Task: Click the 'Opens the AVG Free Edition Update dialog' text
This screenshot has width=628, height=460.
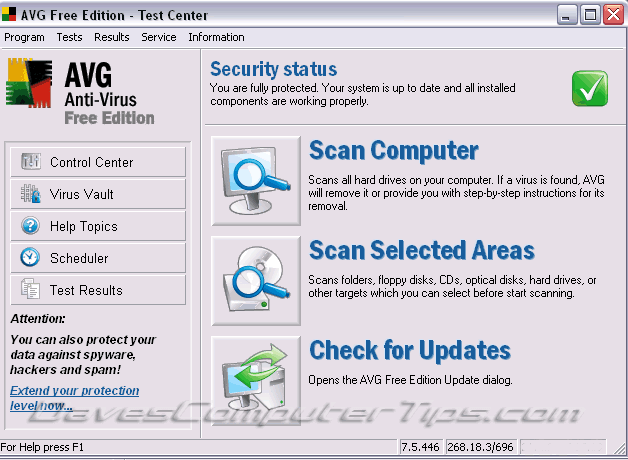Action: coord(410,380)
